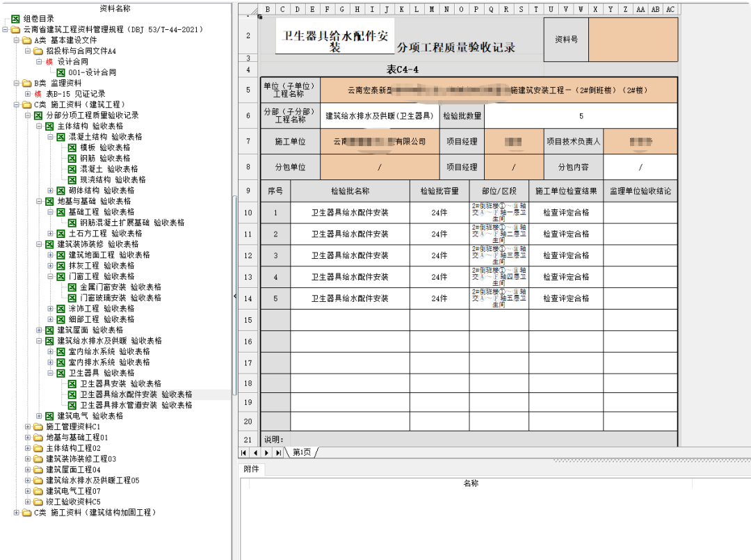751x560 pixels.
Task: Go to the next sheet page arrow
Action: [x=267, y=453]
